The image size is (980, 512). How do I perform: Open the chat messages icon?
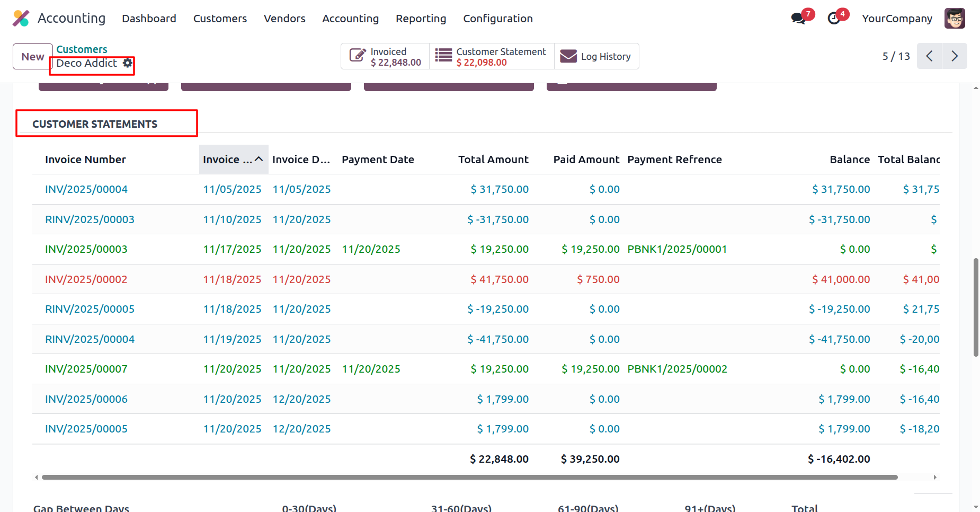(x=798, y=19)
